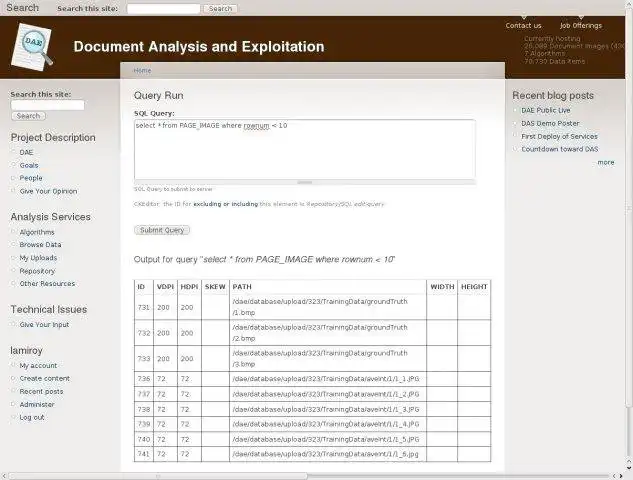The height and width of the screenshot is (480, 633).
Task: Open the Job Offerings link
Action: click(581, 25)
